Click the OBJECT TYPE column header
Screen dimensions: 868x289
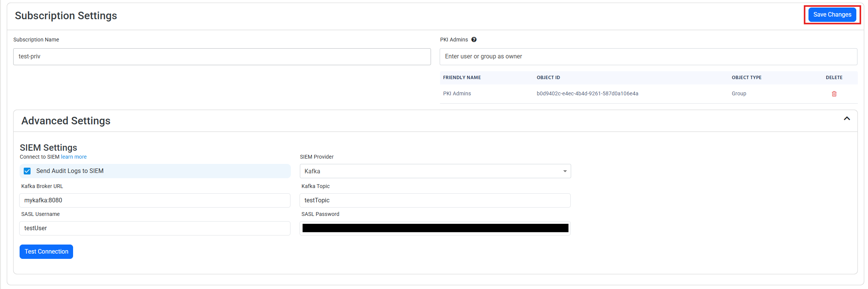[746, 78]
